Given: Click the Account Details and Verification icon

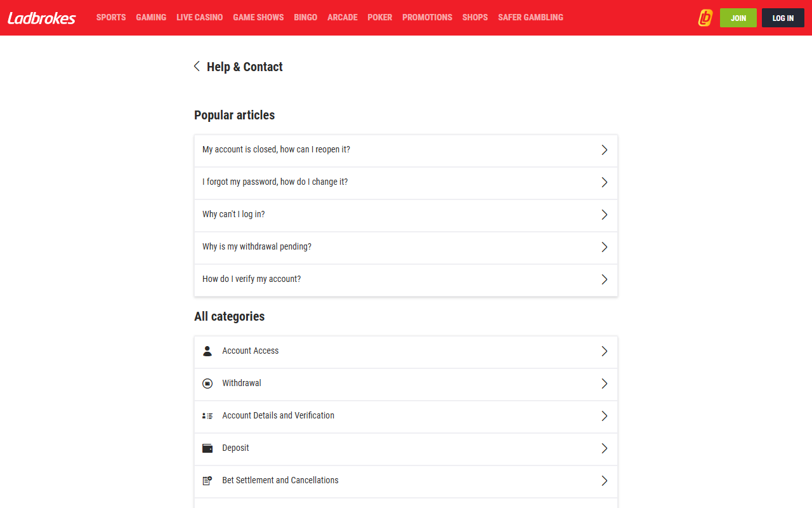Looking at the screenshot, I should coord(207,416).
